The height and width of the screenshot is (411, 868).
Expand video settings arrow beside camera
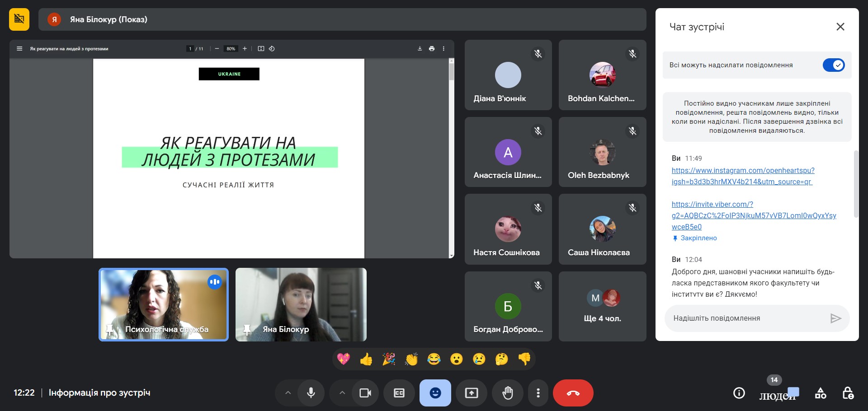(x=342, y=393)
